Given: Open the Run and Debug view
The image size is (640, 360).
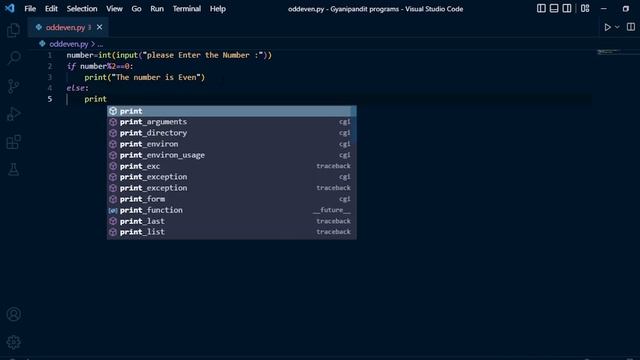Looking at the screenshot, I should tap(13, 114).
